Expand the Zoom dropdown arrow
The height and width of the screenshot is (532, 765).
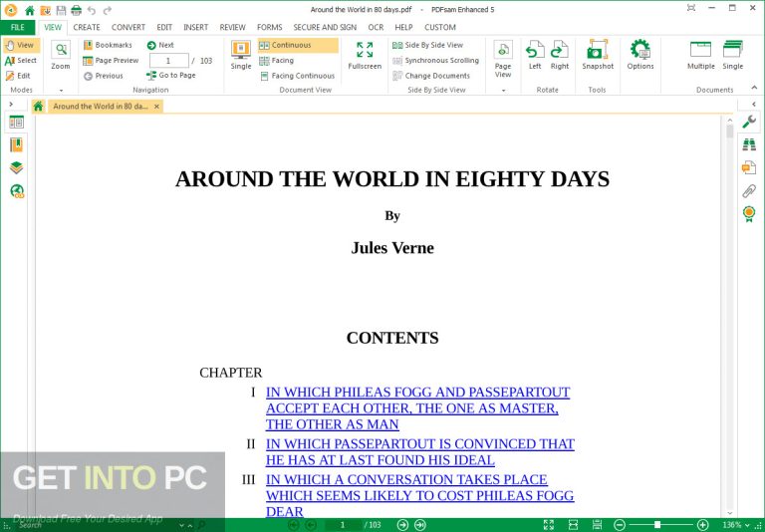pyautogui.click(x=61, y=91)
